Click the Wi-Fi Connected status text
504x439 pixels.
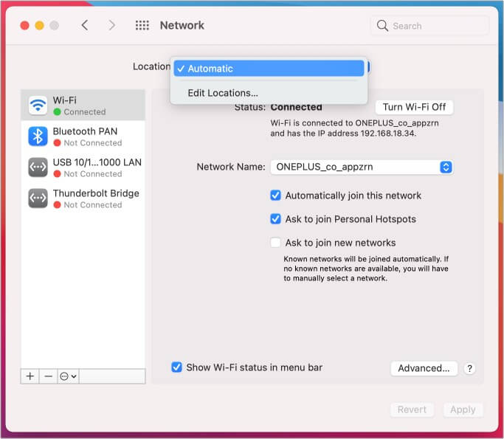click(85, 112)
